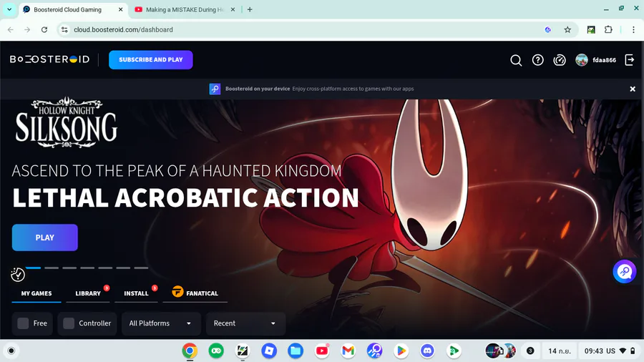
Task: Open the green extension icon in toolbar
Action: (591, 29)
